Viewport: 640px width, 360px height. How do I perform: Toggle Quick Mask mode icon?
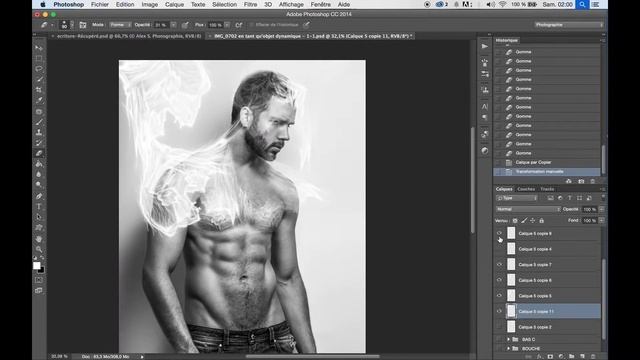coord(39,280)
